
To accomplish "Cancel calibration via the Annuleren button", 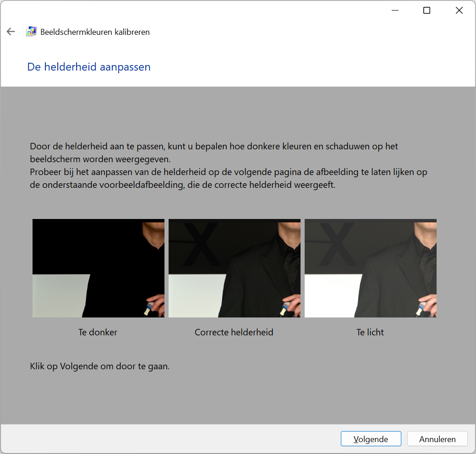I will point(437,438).
